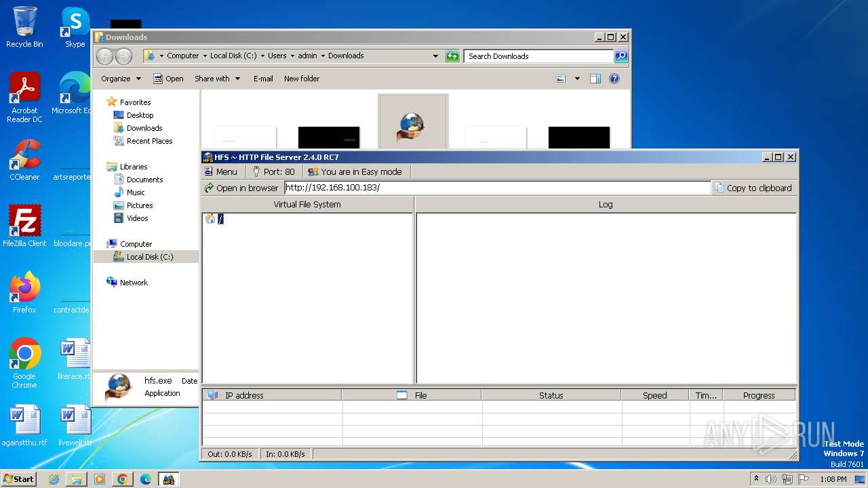Open the server address in the browser
The height and width of the screenshot is (488, 868).
point(241,188)
